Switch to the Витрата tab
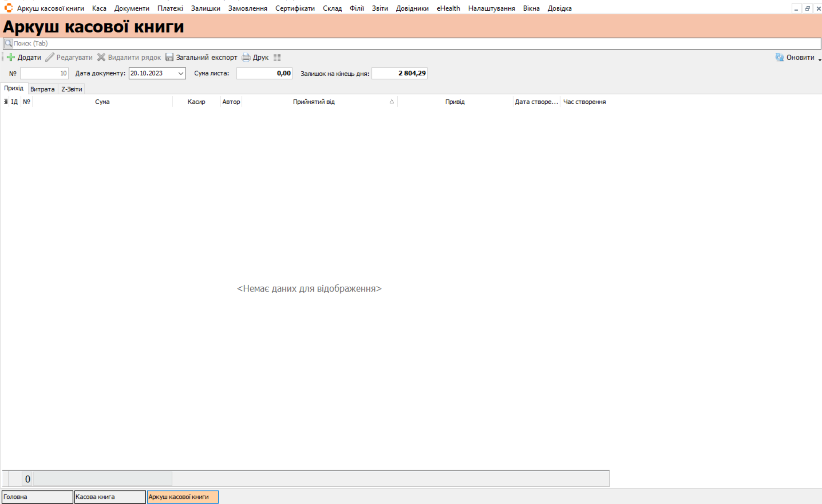822x504 pixels. [x=42, y=89]
